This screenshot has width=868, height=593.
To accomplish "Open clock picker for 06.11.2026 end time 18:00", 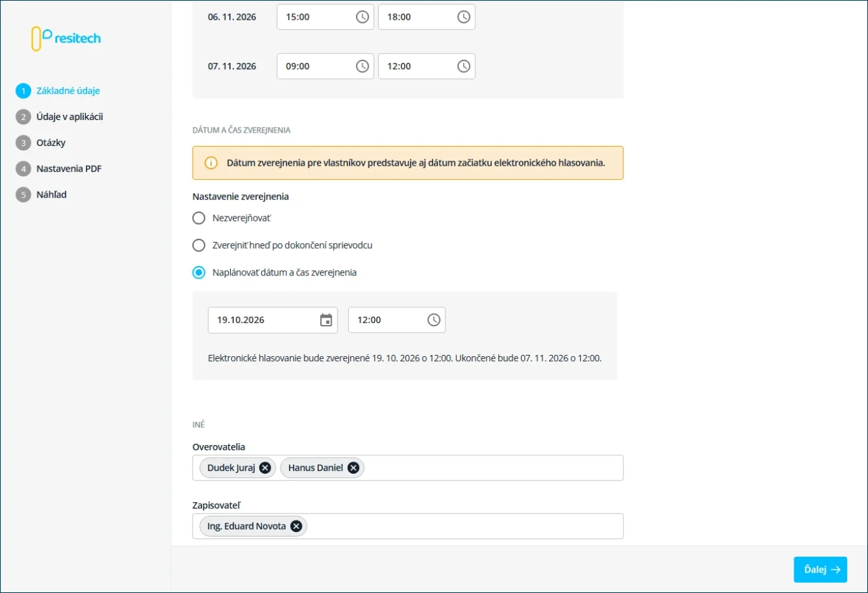I will click(x=464, y=17).
